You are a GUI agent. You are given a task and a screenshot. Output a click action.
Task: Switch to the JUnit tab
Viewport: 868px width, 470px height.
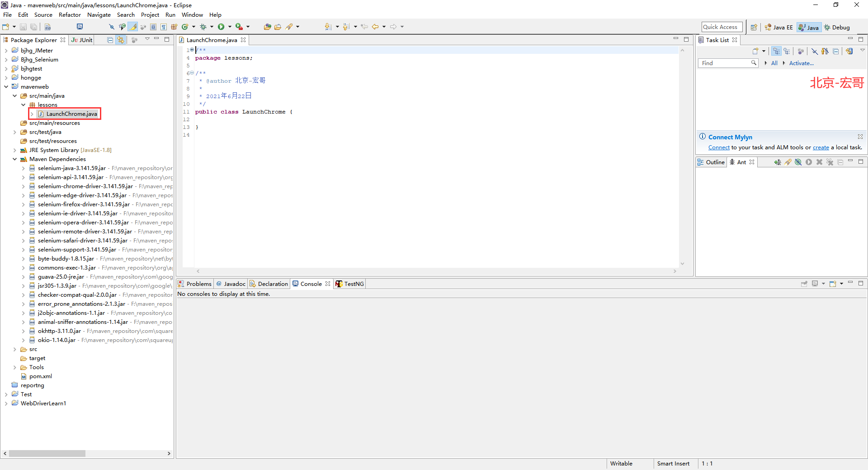[x=81, y=40]
